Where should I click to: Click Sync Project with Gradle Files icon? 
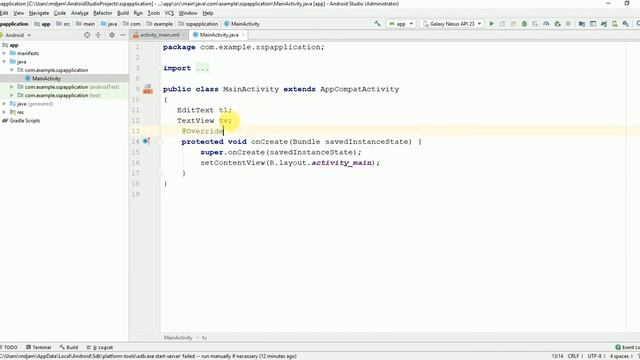tap(604, 24)
